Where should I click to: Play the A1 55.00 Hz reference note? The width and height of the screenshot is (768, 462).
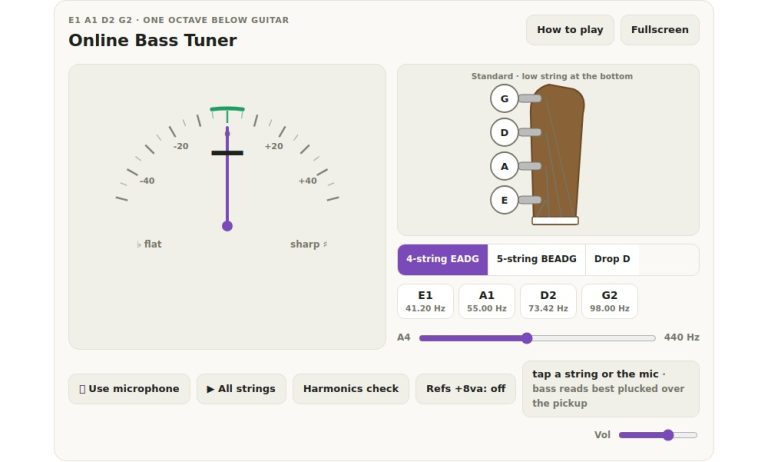click(486, 301)
